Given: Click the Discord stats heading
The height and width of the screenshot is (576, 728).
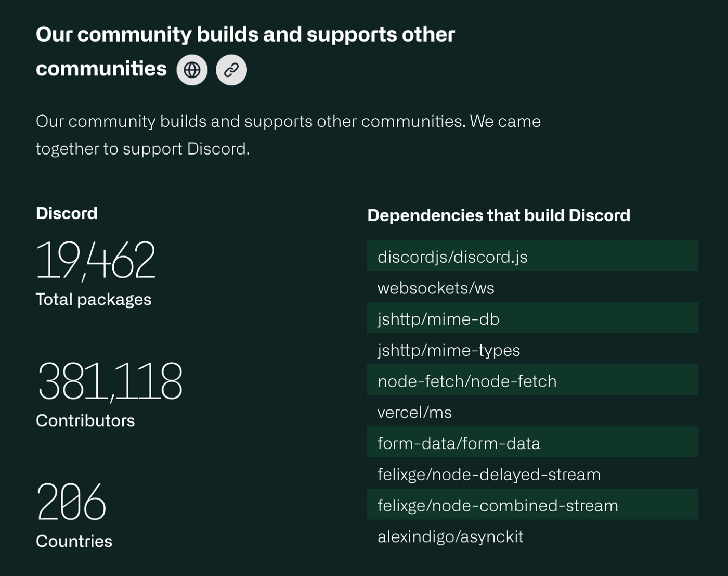Looking at the screenshot, I should pyautogui.click(x=67, y=213).
